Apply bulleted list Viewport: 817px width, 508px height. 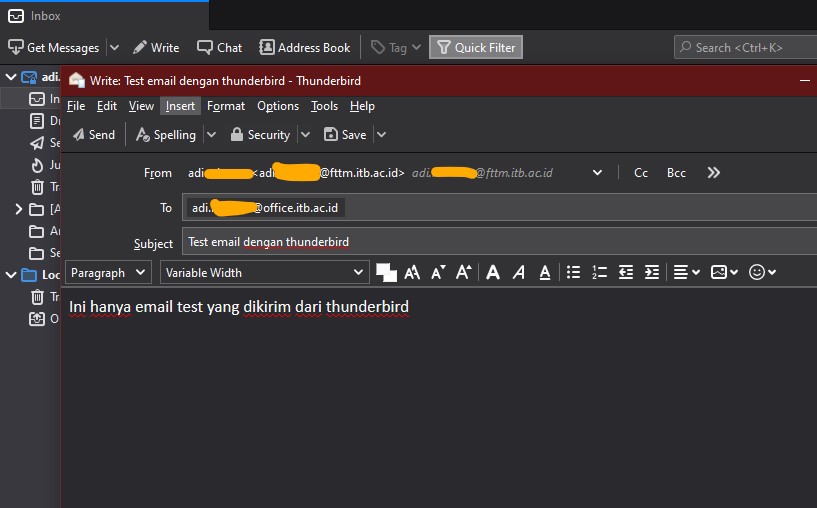pyautogui.click(x=573, y=272)
